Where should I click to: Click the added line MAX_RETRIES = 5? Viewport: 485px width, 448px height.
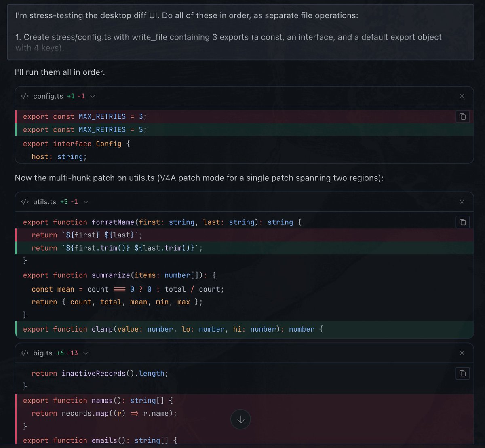(x=244, y=130)
